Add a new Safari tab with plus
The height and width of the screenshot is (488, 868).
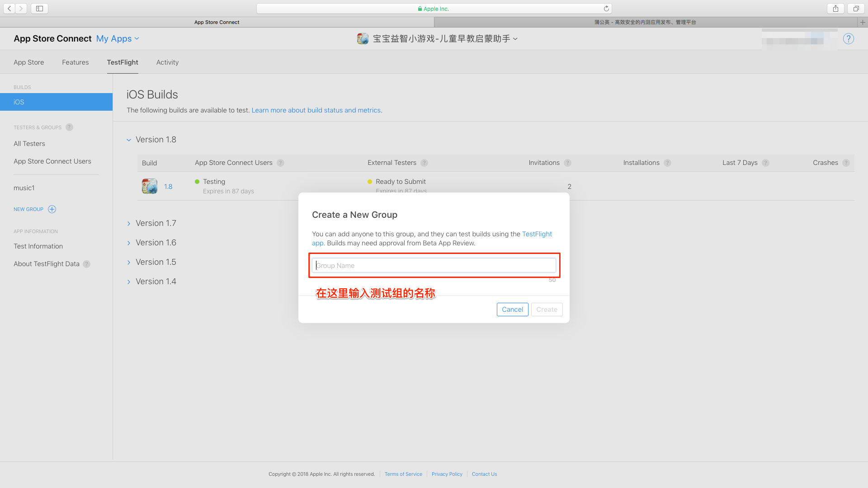coord(863,22)
